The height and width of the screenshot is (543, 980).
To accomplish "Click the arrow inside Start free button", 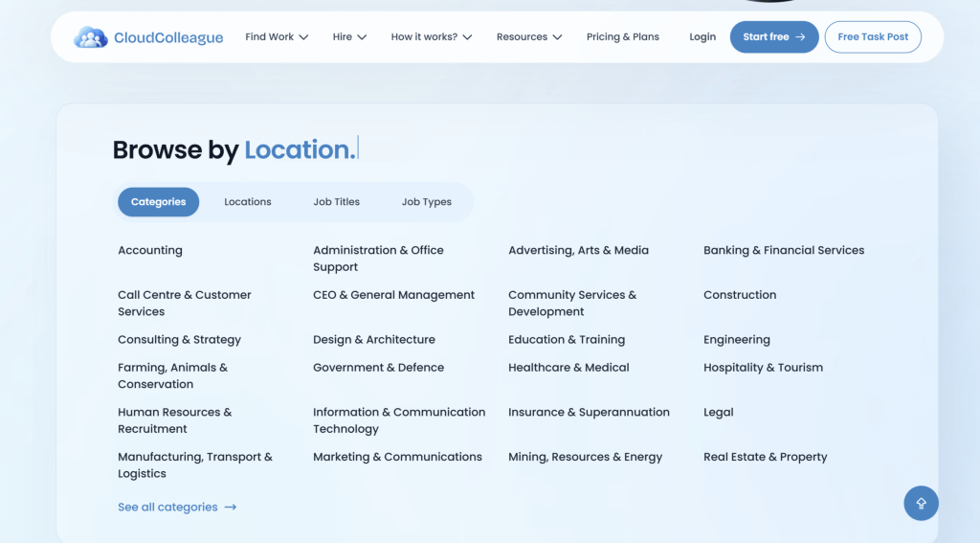I will 800,37.
